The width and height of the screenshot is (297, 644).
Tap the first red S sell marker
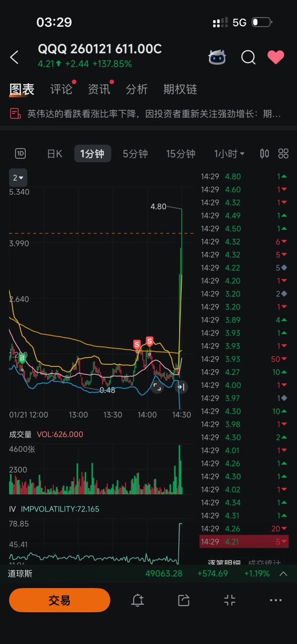137,345
